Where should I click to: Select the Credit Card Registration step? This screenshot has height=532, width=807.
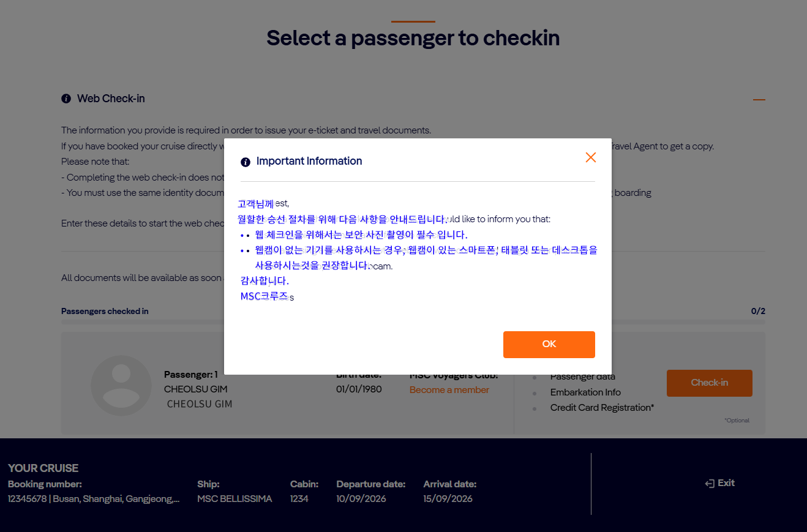(602, 408)
